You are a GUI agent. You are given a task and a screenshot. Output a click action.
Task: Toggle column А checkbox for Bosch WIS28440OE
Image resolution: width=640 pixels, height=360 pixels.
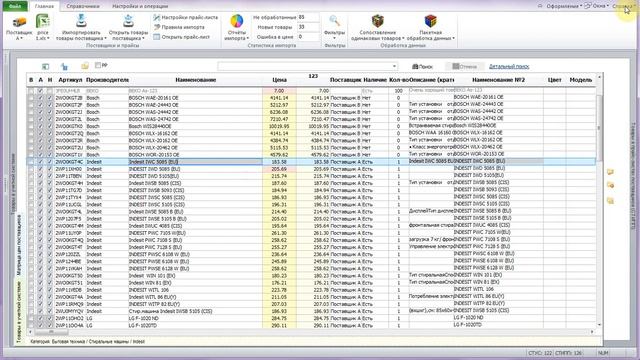(x=40, y=126)
